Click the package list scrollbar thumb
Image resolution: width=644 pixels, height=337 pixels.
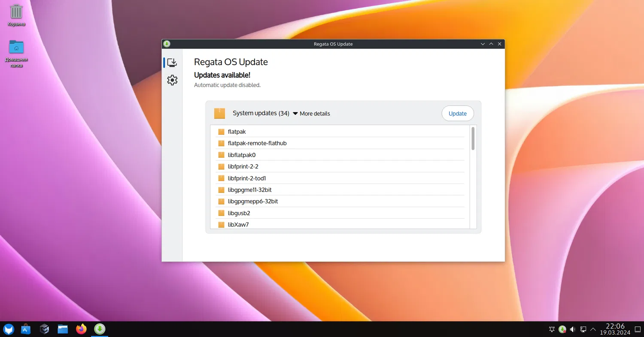tap(473, 138)
